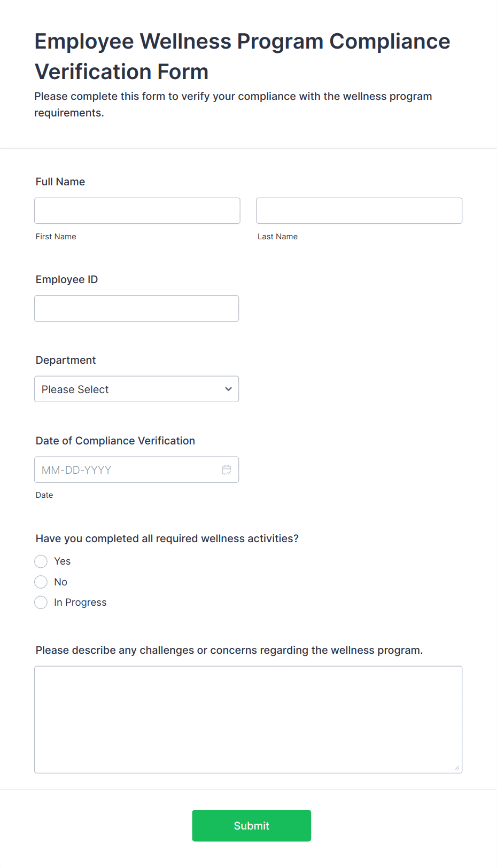
Task: Click the Employee ID label
Action: pyautogui.click(x=67, y=279)
